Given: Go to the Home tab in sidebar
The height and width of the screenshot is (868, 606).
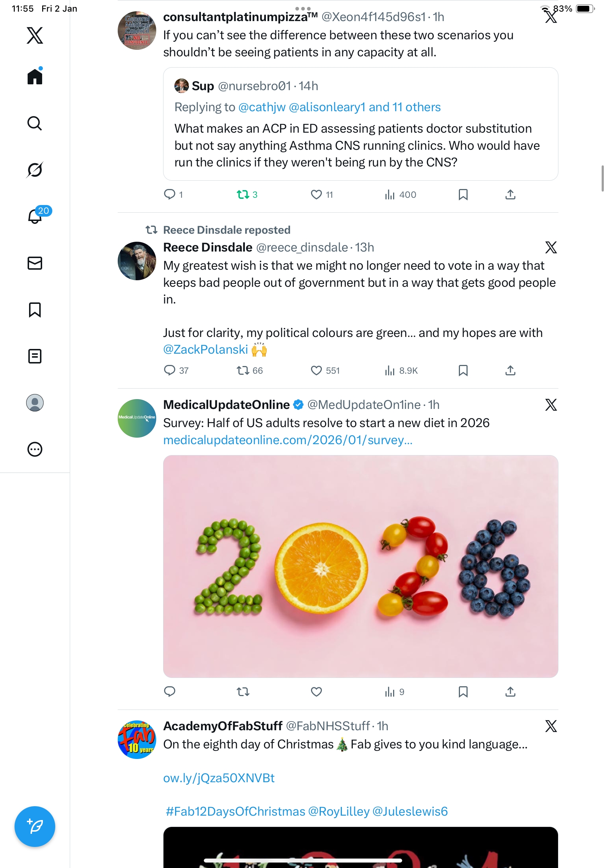Looking at the screenshot, I should click(x=35, y=77).
